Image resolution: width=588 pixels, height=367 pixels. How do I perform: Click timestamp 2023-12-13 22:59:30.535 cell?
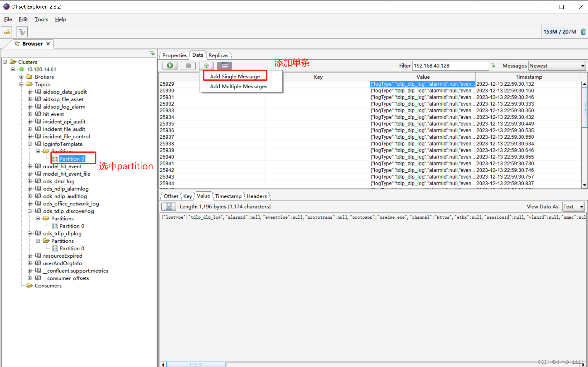(505, 130)
